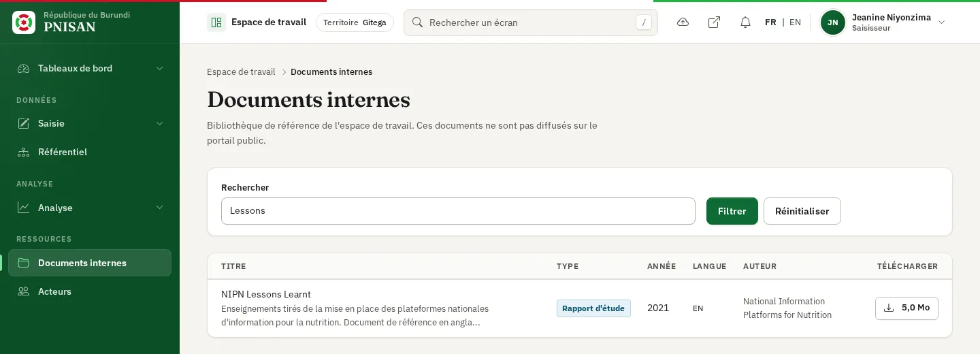Click the search magnifier icon
This screenshot has width=980, height=354.
(417, 22)
